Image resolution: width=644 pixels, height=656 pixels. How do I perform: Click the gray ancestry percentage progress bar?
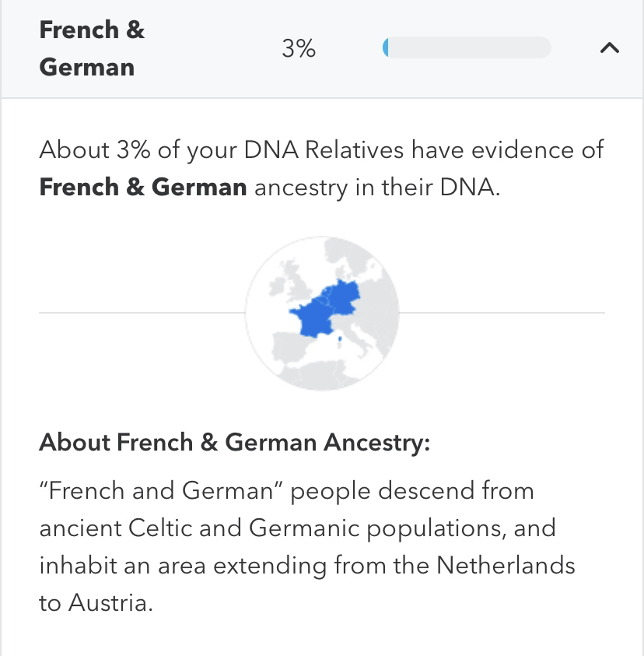click(x=467, y=47)
